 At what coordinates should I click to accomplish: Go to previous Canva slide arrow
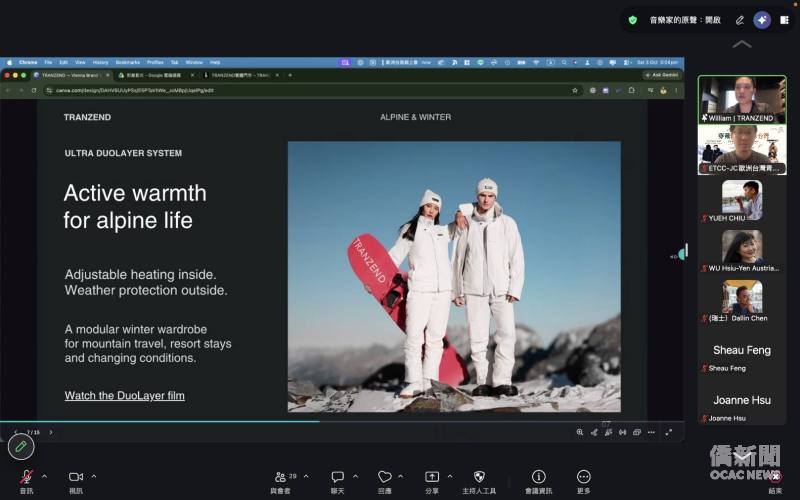click(16, 432)
